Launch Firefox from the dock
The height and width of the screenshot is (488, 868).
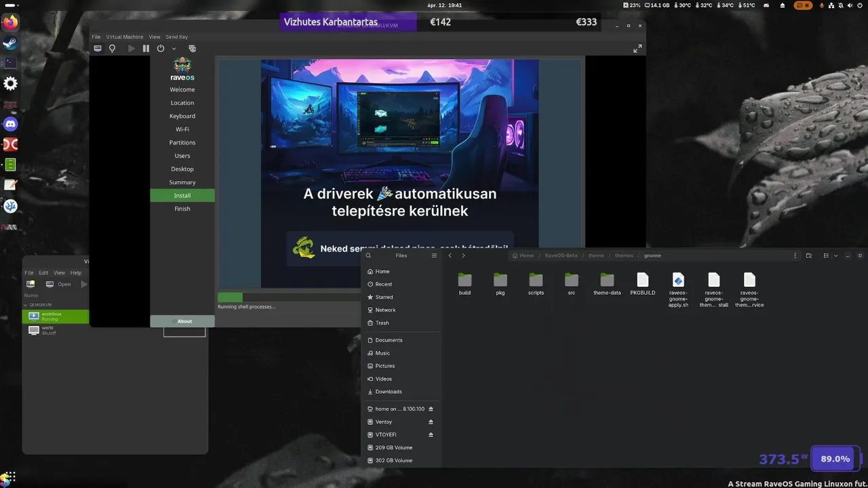[x=10, y=22]
